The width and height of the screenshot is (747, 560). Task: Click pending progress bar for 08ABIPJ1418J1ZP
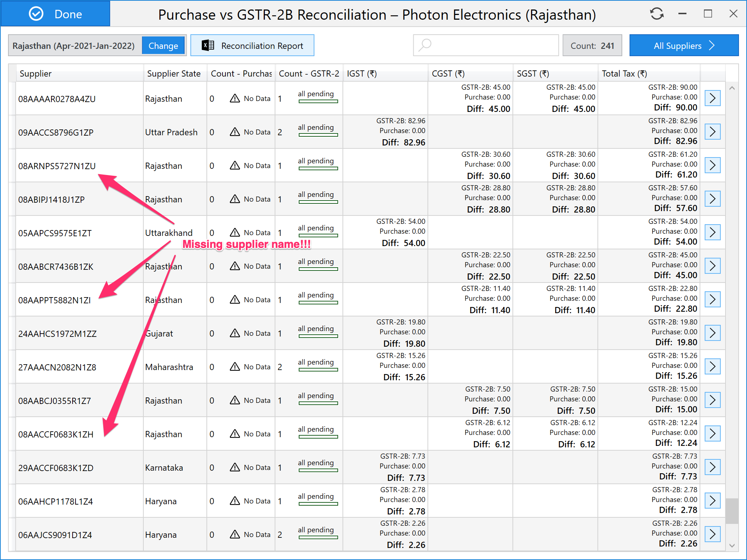click(x=318, y=202)
